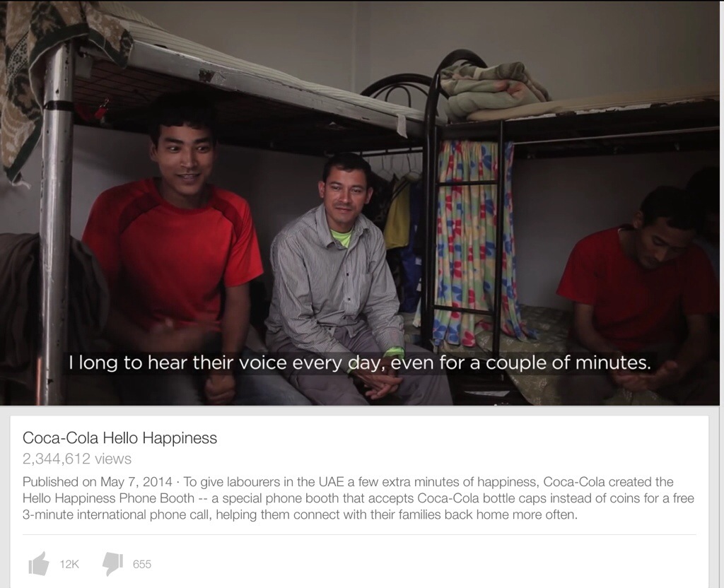Click the 655 dislikes count
The image size is (724, 588).
coord(141,564)
